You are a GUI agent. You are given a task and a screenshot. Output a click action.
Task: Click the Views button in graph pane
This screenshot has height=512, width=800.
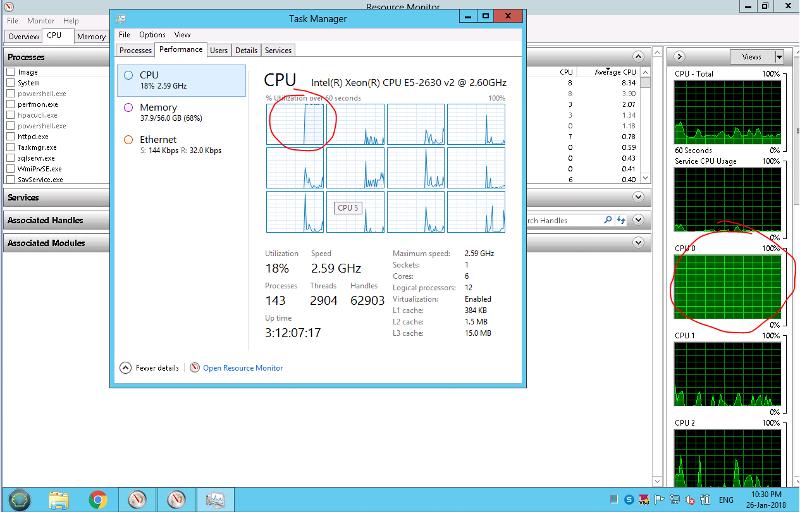[x=752, y=57]
